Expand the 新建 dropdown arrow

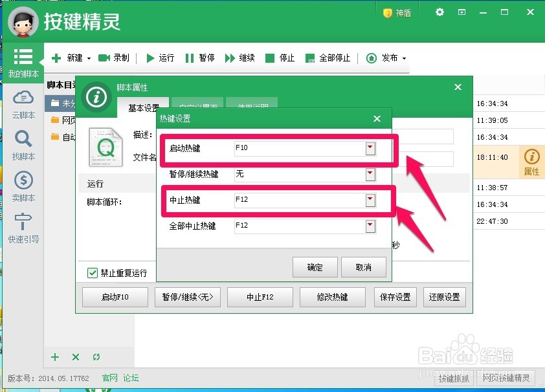pos(89,58)
